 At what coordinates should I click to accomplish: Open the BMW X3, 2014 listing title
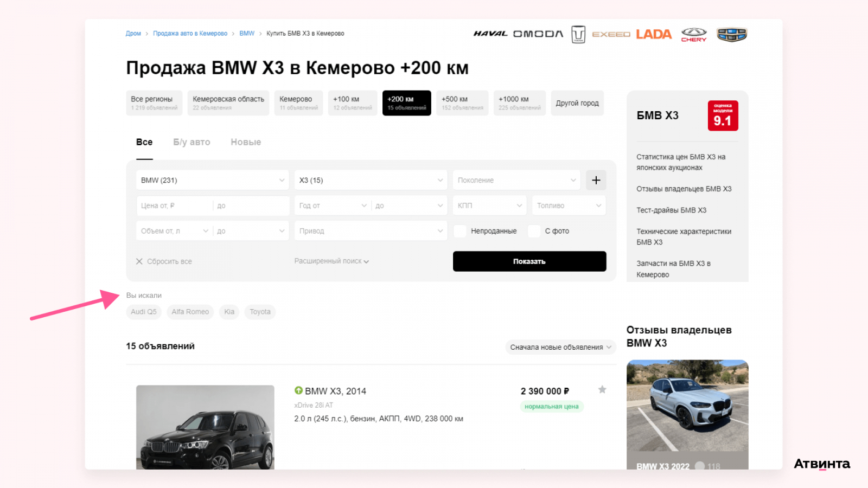click(335, 391)
